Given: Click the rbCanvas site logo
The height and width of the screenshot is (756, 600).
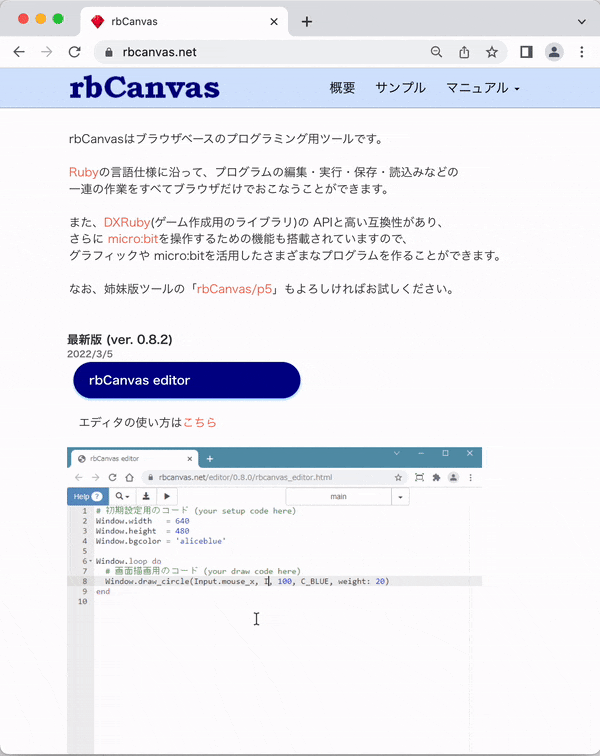Looking at the screenshot, I should pos(144,88).
